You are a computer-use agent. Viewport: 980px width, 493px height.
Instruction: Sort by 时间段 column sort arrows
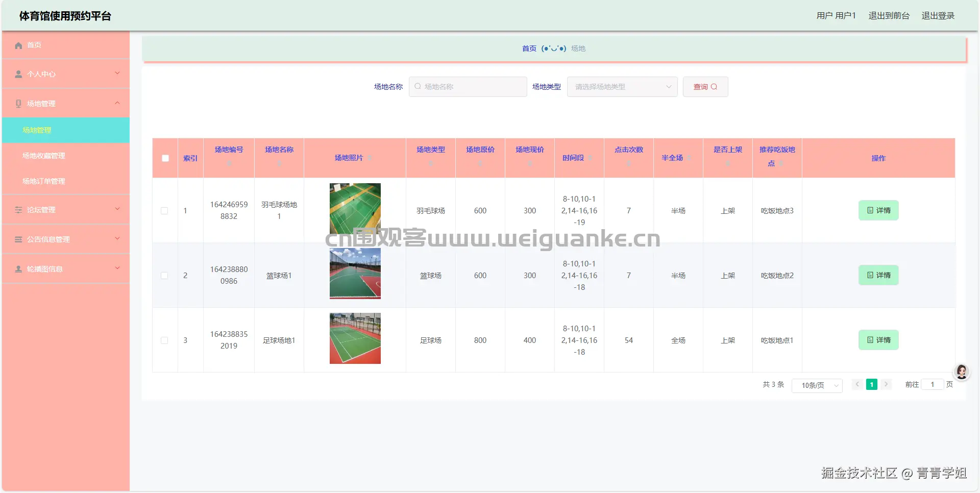pos(590,158)
